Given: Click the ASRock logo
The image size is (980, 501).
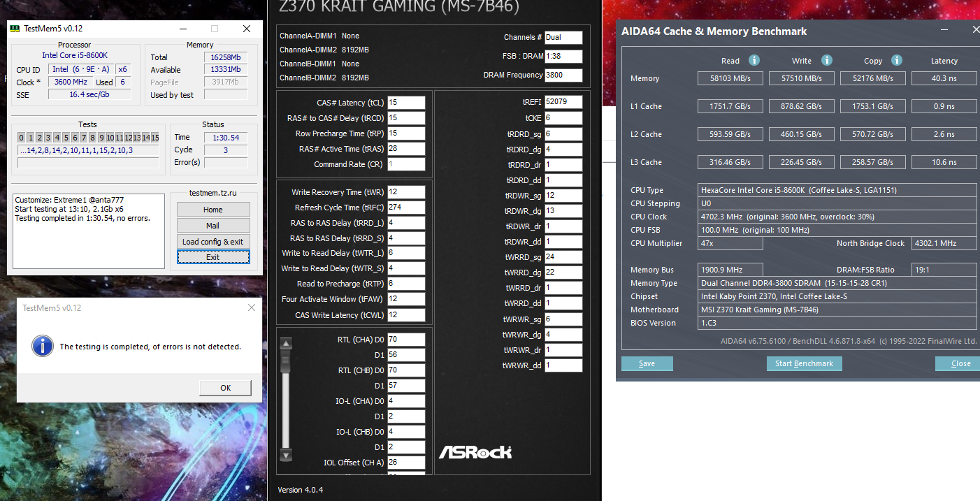Looking at the screenshot, I should click(475, 452).
